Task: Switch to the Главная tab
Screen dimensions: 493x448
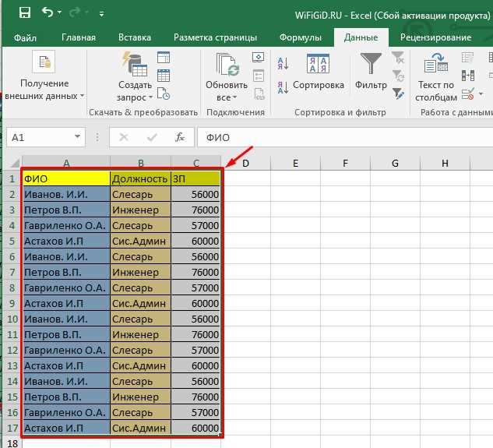Action: point(79,37)
